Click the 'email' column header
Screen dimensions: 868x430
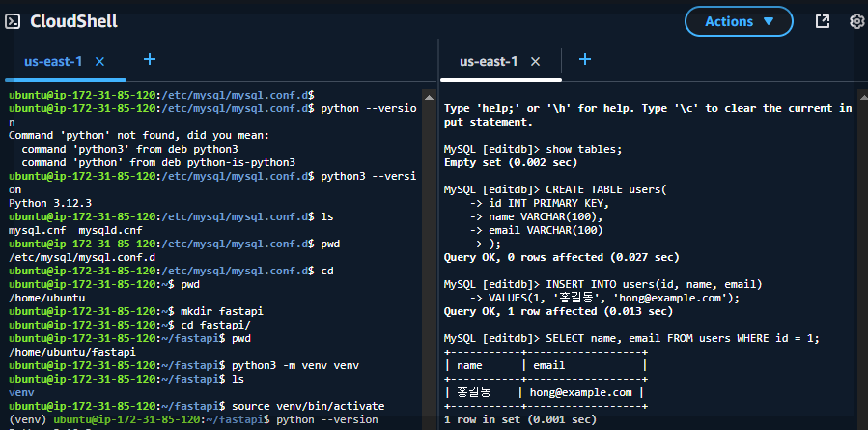click(x=549, y=365)
